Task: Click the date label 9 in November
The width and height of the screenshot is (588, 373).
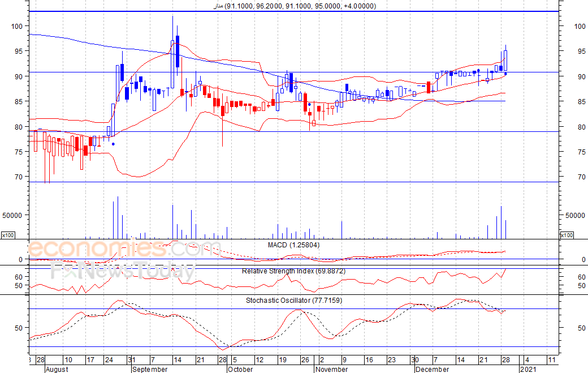Action: (x=345, y=360)
